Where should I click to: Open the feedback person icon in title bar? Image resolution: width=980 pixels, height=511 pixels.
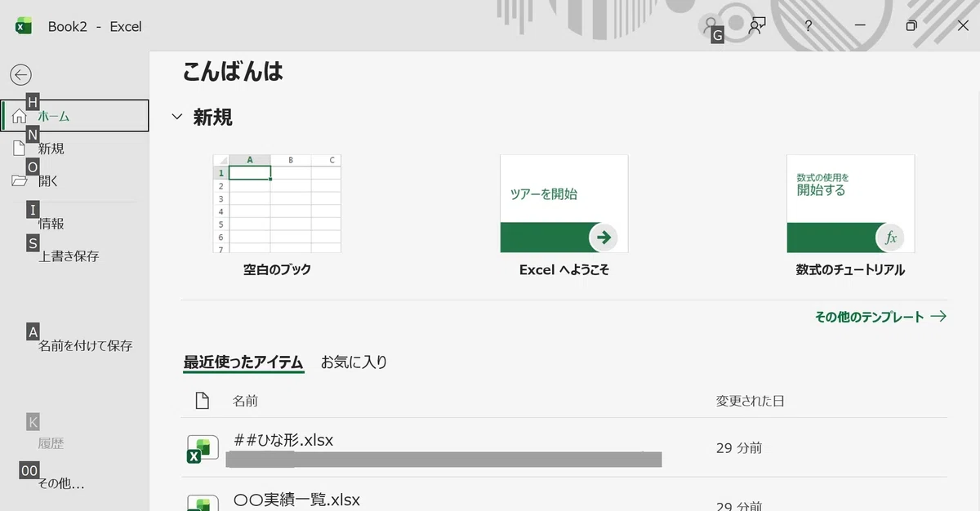(757, 25)
